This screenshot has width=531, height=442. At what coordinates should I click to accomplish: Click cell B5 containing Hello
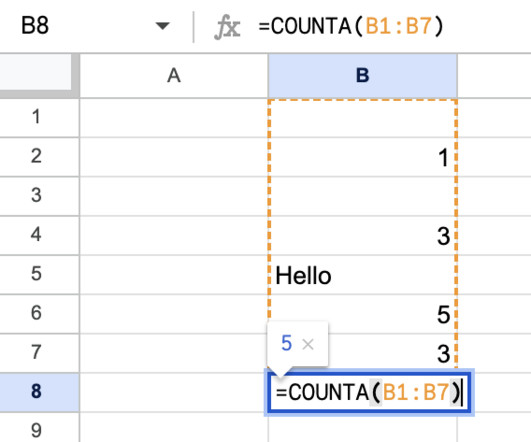tap(362, 275)
